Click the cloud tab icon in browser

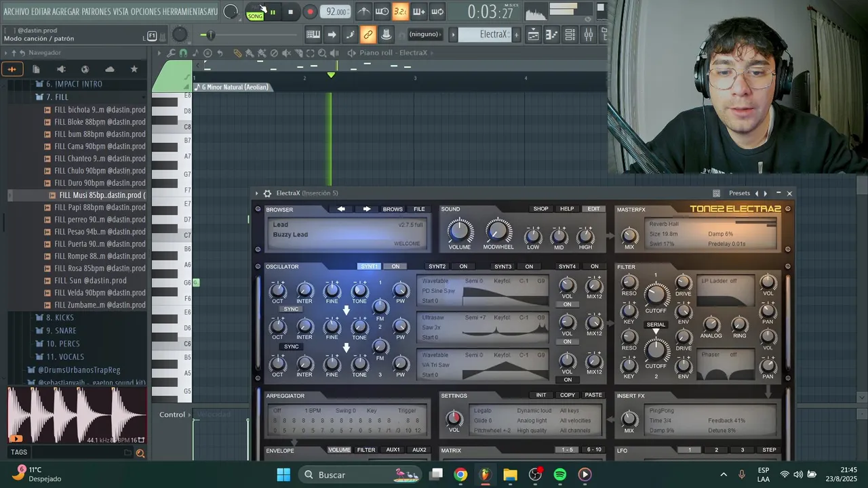point(109,69)
